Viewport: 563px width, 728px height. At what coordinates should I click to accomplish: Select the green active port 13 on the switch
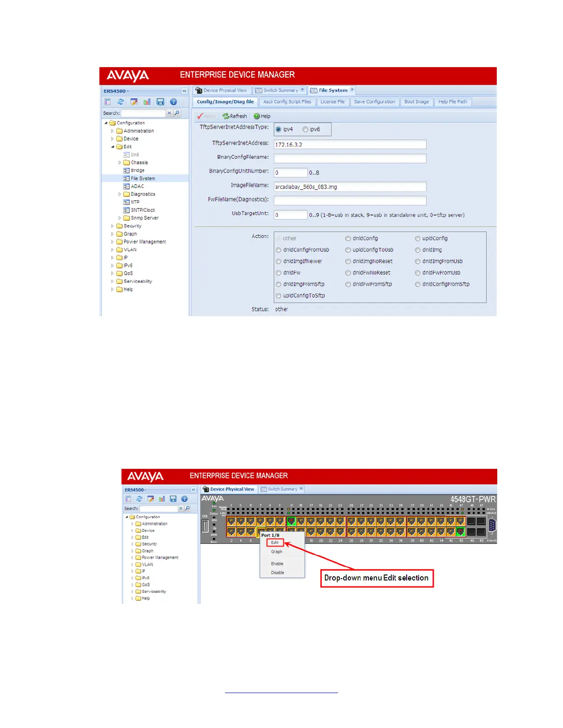[291, 521]
